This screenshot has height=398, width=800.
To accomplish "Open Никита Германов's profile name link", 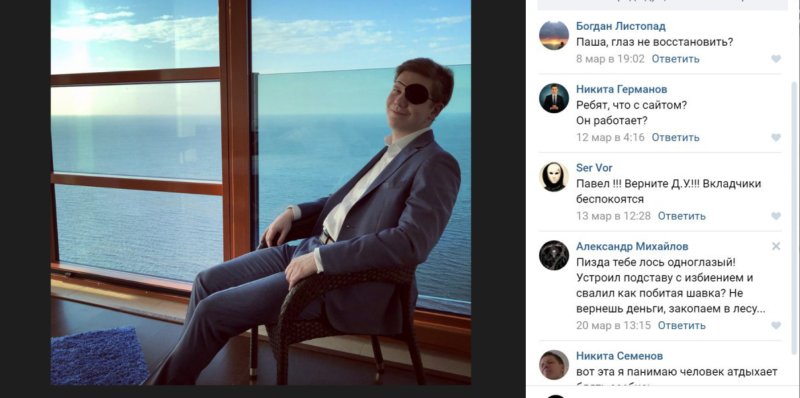I will [621, 89].
